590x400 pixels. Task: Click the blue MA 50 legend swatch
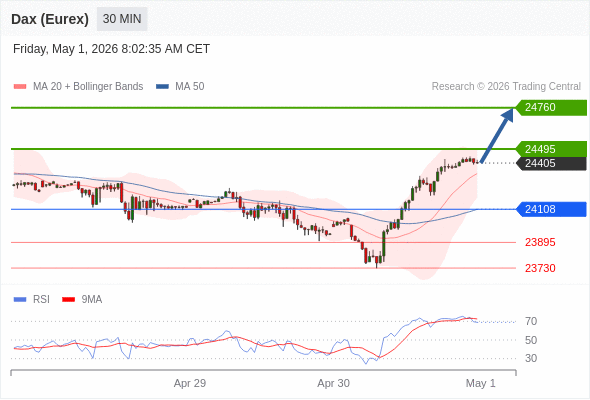pos(162,87)
